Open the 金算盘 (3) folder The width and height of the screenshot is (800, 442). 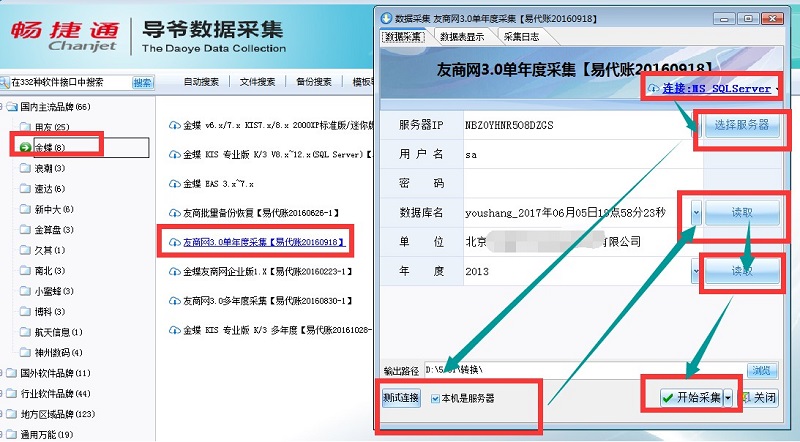(x=54, y=230)
